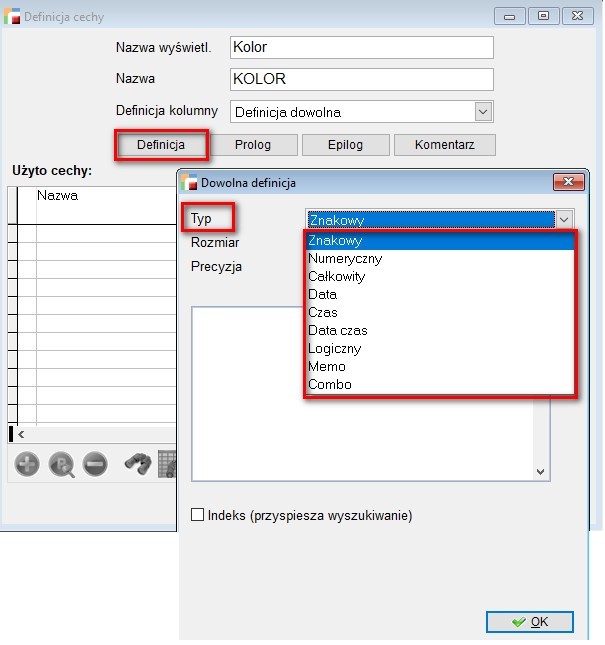Select Logiczny type option
This screenshot has height=645, width=605.
[440, 348]
